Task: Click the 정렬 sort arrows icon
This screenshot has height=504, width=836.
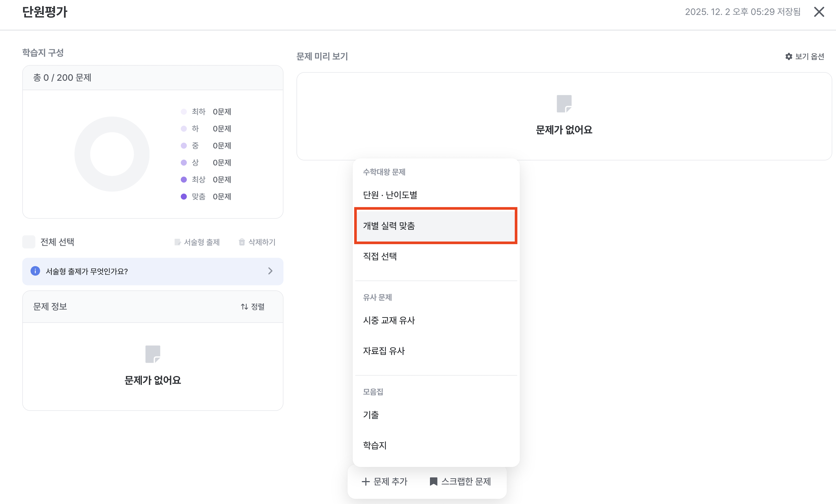Action: pos(244,307)
